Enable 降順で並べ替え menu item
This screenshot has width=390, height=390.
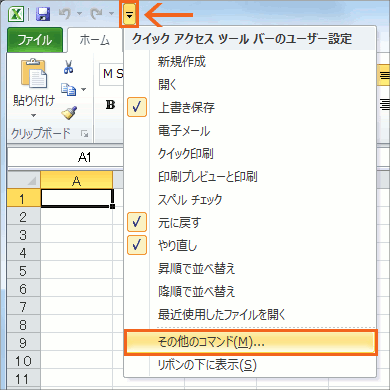[250, 292]
